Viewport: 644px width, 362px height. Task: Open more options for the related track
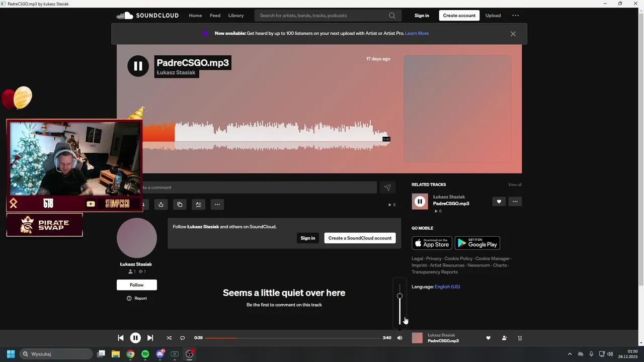coord(515,202)
